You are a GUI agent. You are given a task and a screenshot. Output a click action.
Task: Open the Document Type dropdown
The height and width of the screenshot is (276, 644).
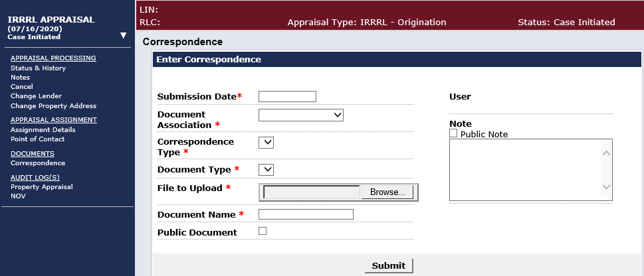(266, 170)
